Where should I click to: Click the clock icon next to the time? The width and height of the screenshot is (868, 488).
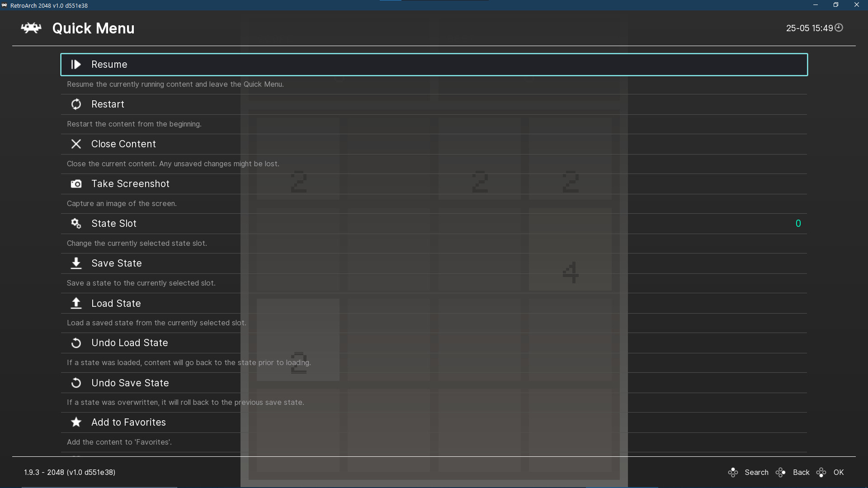tap(839, 28)
